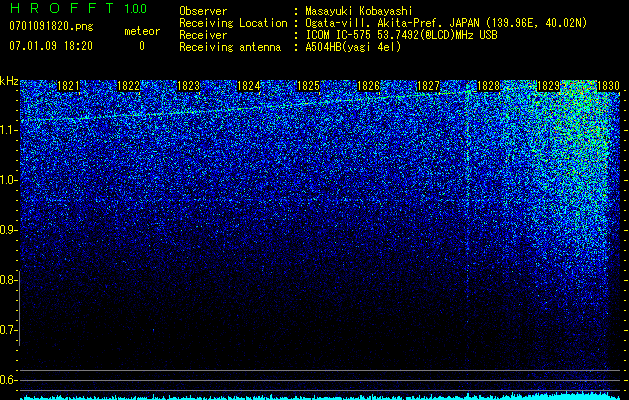Click the 0.9 frequency axis label

[8, 230]
